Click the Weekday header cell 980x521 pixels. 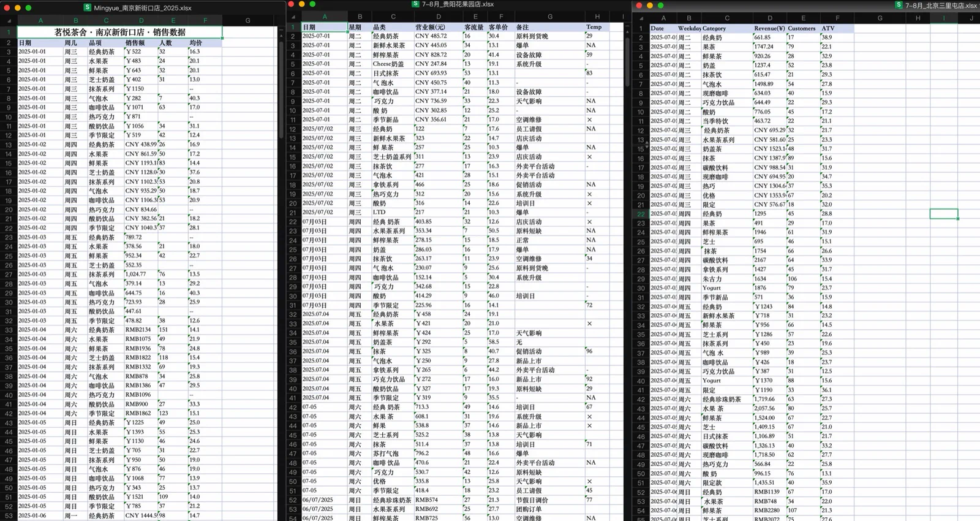pos(689,28)
